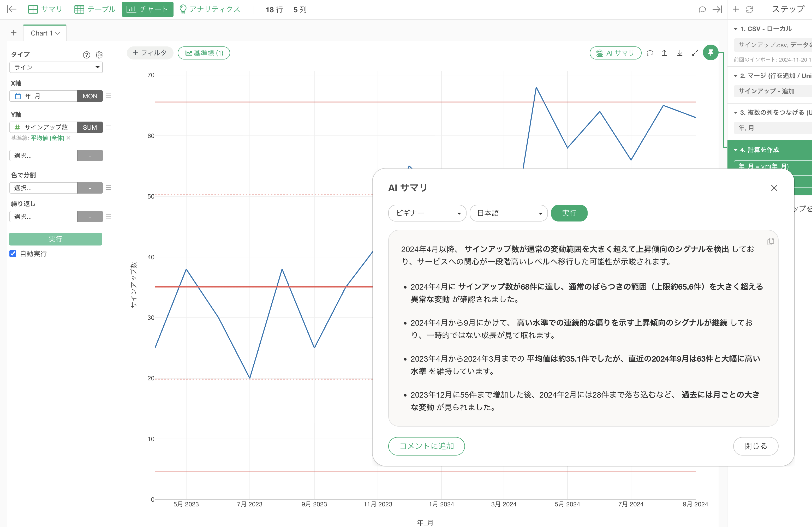Collapse the left panel with the arrow icon
Viewport: 812px width, 527px height.
11,9
